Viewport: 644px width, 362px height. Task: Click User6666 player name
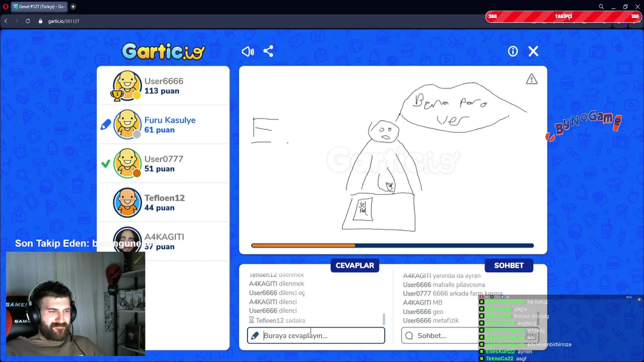164,81
